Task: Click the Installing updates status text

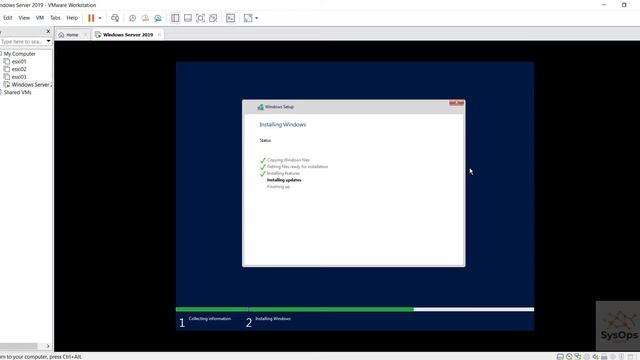Action: 284,180
